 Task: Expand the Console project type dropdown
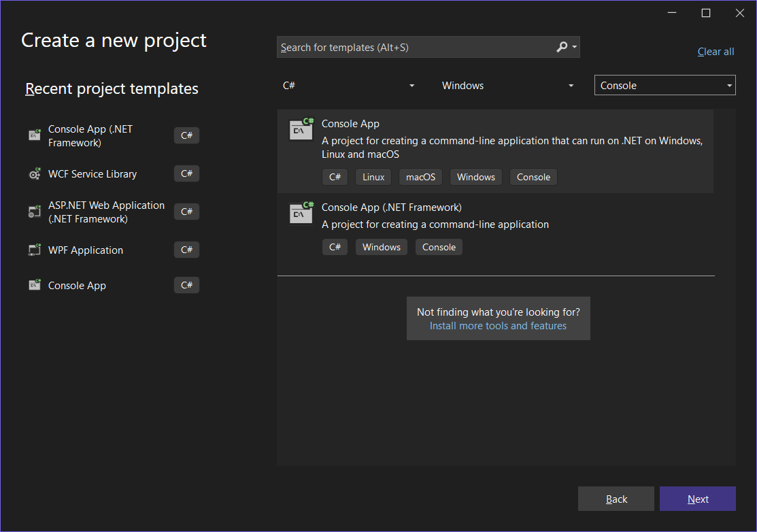click(665, 86)
